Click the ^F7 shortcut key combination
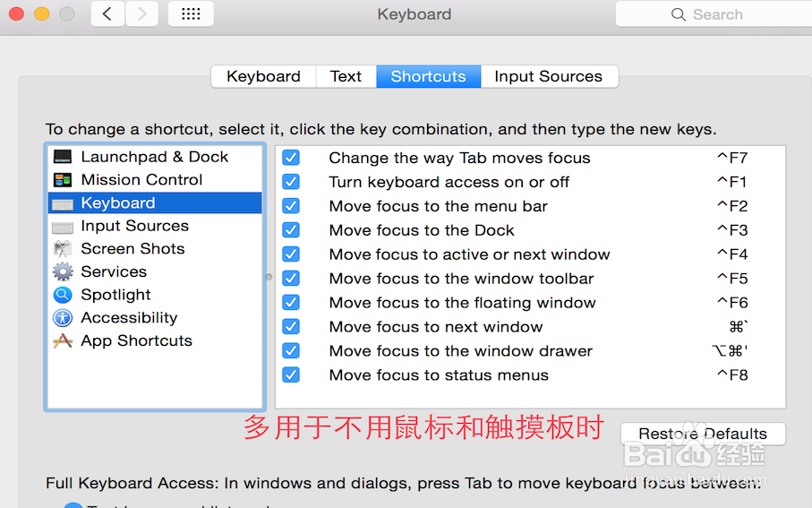The image size is (812, 508). [x=731, y=158]
